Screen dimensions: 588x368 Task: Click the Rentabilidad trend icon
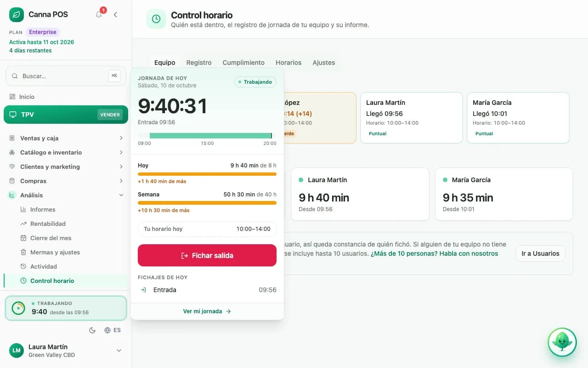23,224
